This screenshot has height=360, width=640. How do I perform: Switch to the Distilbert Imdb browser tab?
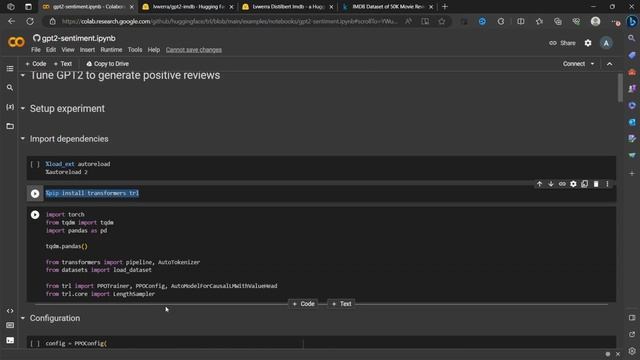pos(287,7)
